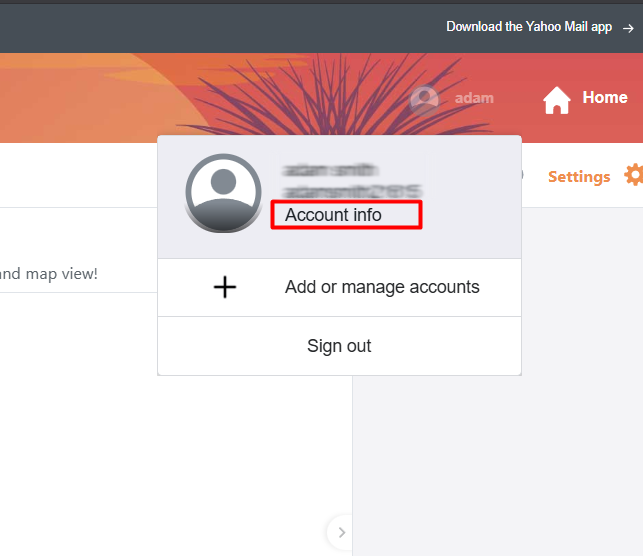Viewport: 643px width, 556px height.
Task: Click the Settings text label
Action: tap(578, 177)
